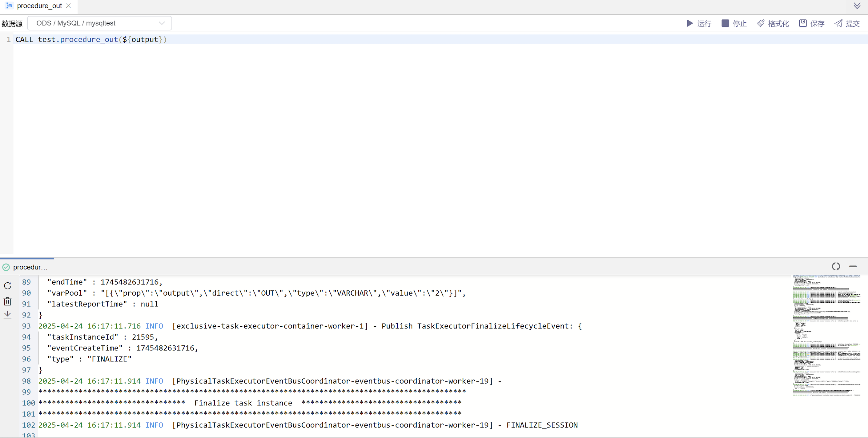The height and width of the screenshot is (438, 868).
Task: Close the procedure_out tab
Action: 68,6
